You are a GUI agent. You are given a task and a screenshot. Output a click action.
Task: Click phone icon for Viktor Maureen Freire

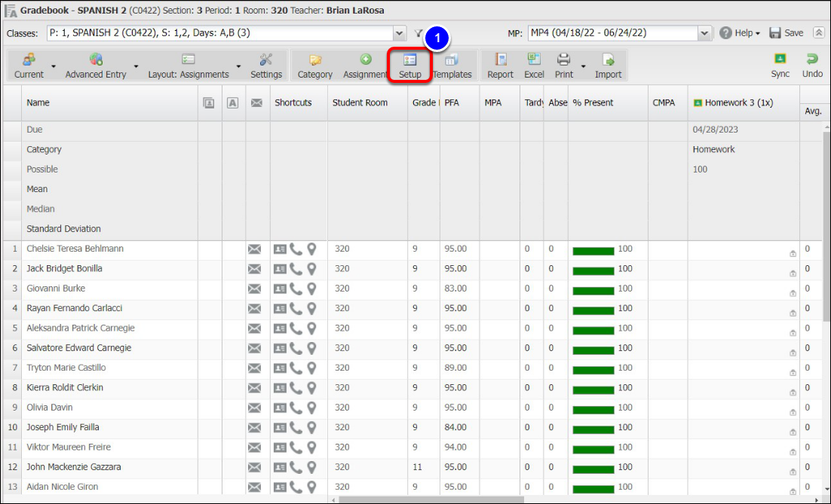(296, 447)
